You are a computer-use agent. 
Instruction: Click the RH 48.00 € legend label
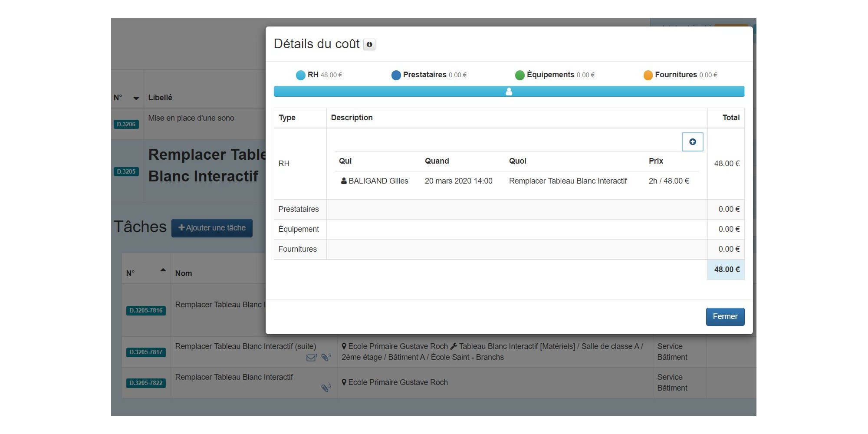325,75
